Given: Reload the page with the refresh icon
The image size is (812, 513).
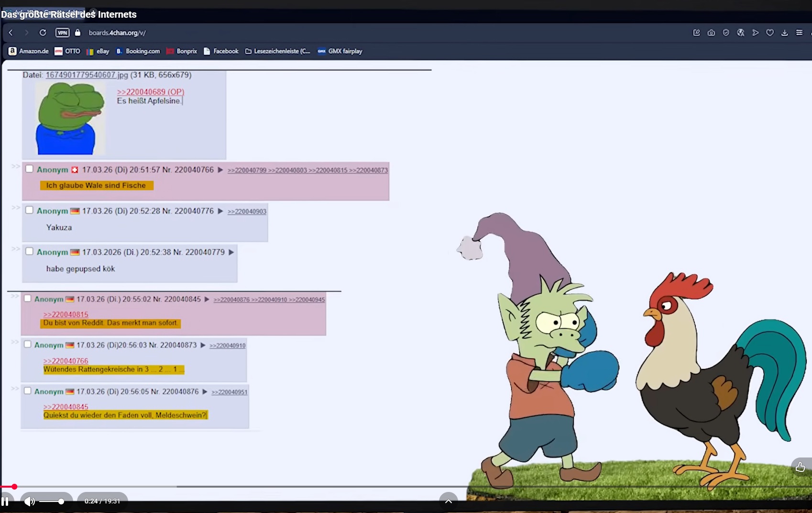Looking at the screenshot, I should coord(43,33).
